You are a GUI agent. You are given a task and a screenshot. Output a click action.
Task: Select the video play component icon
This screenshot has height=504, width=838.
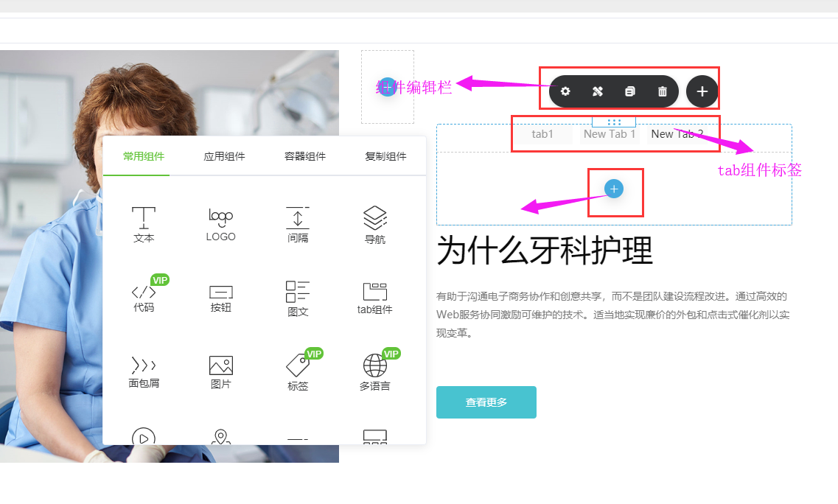coord(143,437)
